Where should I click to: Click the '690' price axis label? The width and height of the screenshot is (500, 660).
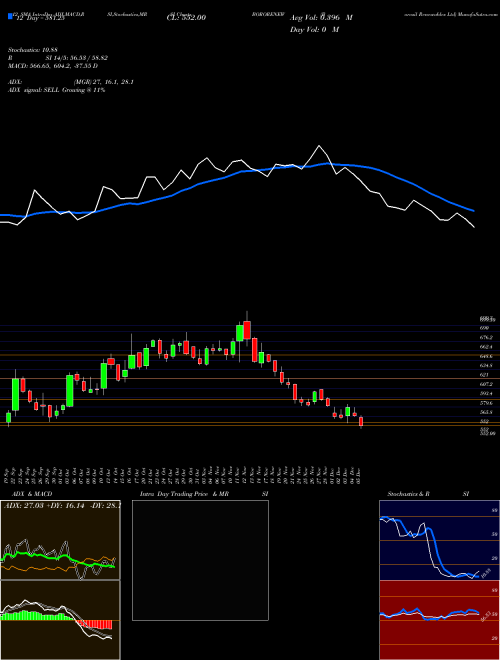(x=484, y=327)
